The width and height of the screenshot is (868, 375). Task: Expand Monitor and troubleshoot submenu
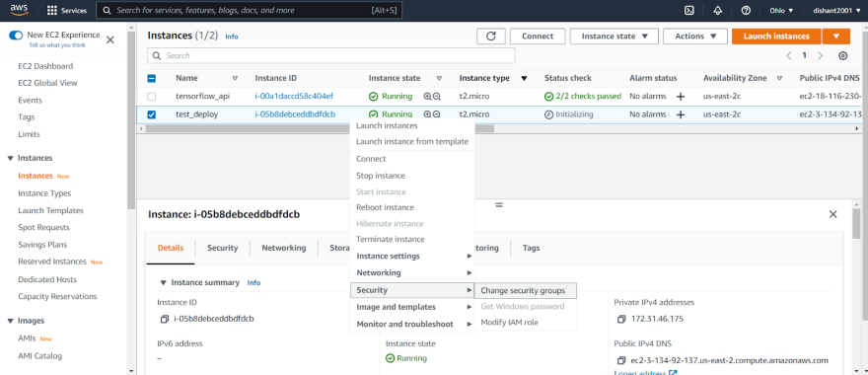click(412, 324)
